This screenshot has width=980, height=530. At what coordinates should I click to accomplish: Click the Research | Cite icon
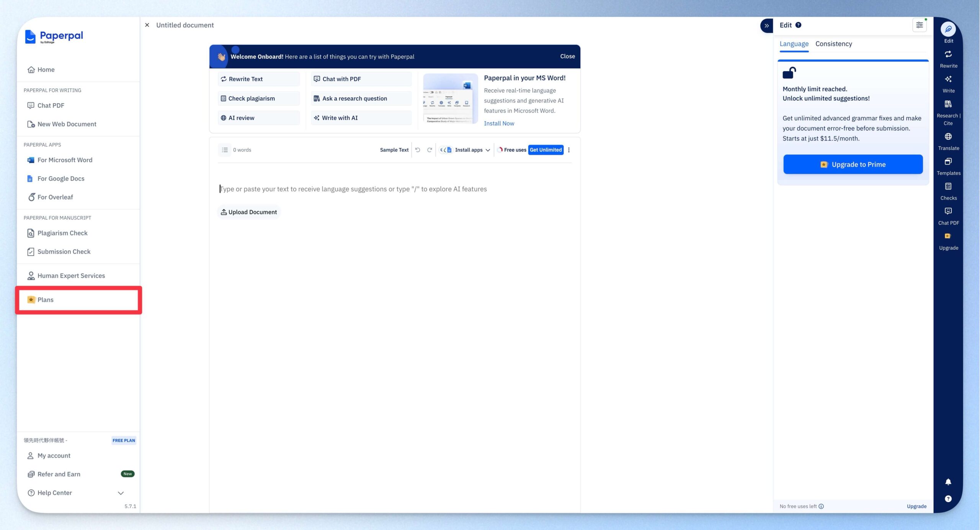[x=948, y=104]
